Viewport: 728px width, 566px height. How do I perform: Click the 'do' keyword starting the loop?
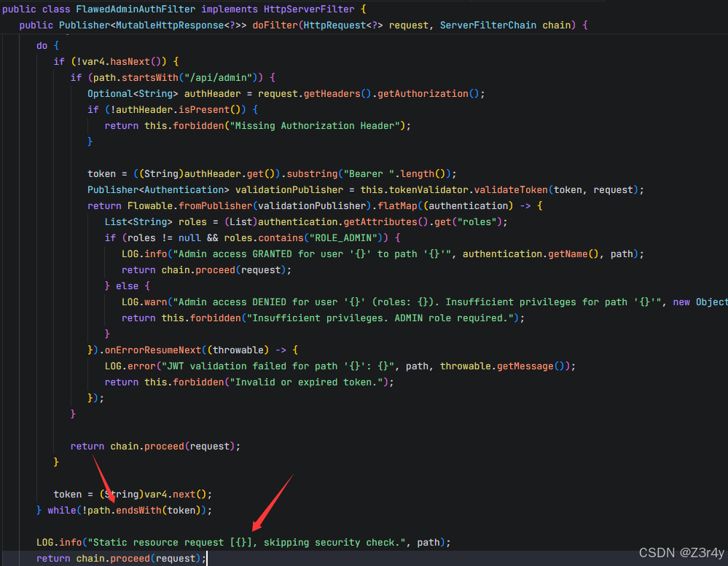(42, 45)
